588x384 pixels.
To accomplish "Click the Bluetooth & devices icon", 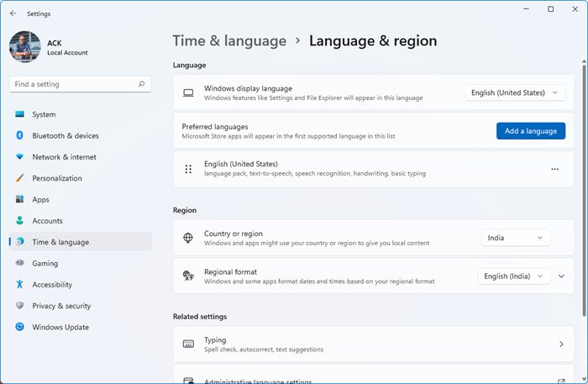I will pos(19,135).
